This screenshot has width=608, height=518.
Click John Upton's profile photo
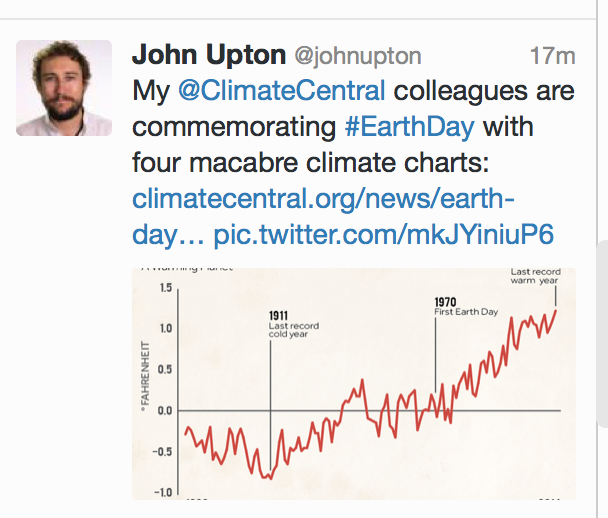click(64, 88)
